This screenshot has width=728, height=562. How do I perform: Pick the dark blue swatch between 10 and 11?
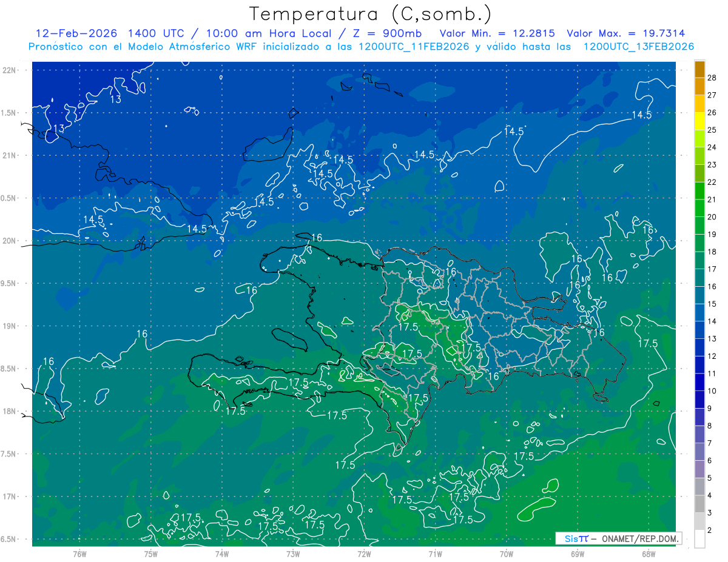click(699, 383)
